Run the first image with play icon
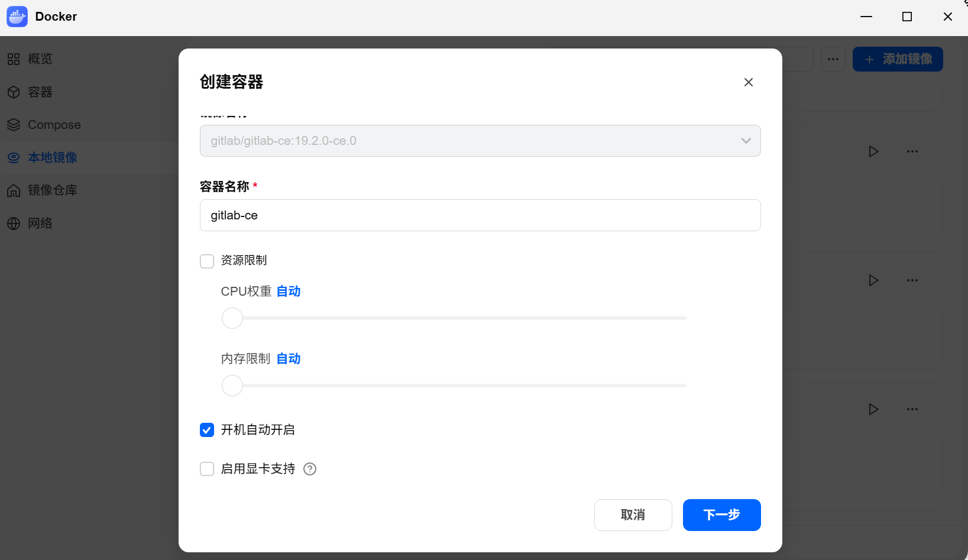This screenshot has width=968, height=560. 873,151
